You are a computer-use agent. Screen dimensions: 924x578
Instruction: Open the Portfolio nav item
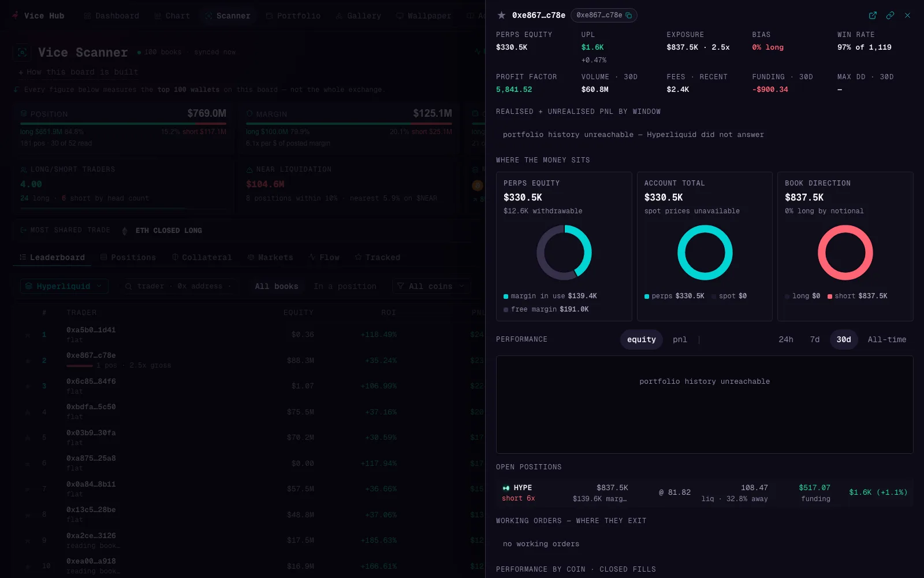pos(293,16)
